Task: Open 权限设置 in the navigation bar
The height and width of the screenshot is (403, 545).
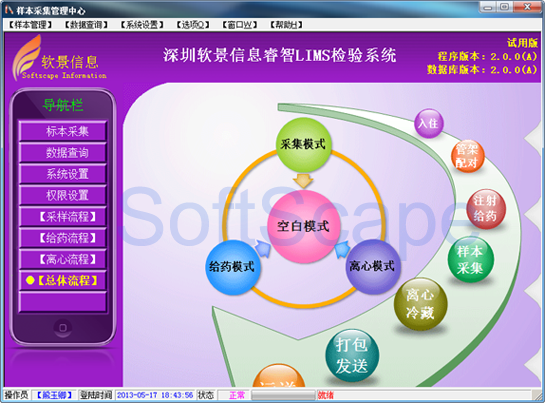Action: [x=63, y=195]
